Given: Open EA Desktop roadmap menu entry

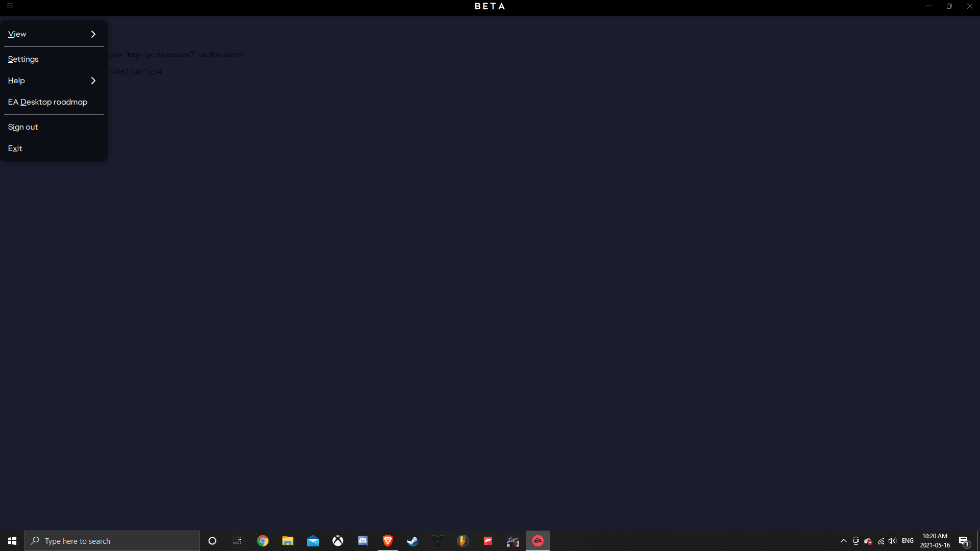Looking at the screenshot, I should coord(54,102).
